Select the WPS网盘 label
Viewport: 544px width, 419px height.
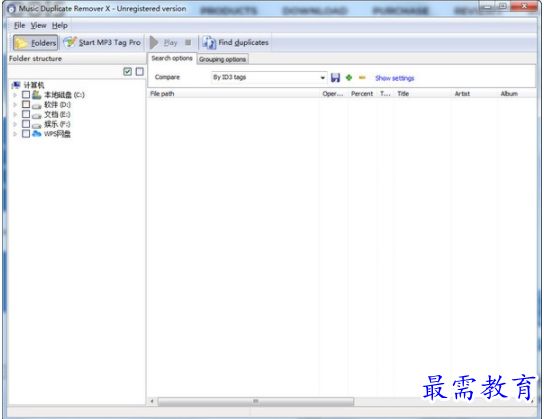point(57,134)
